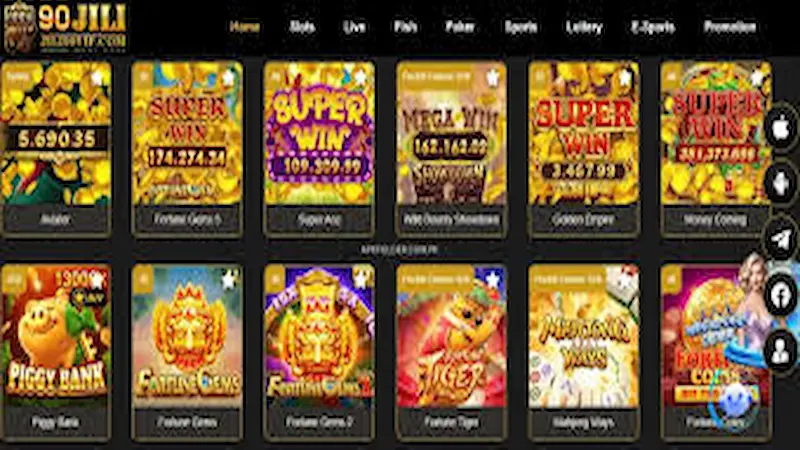Open the Mahjong Ways game thumbnail
The image size is (800, 450).
584,336
